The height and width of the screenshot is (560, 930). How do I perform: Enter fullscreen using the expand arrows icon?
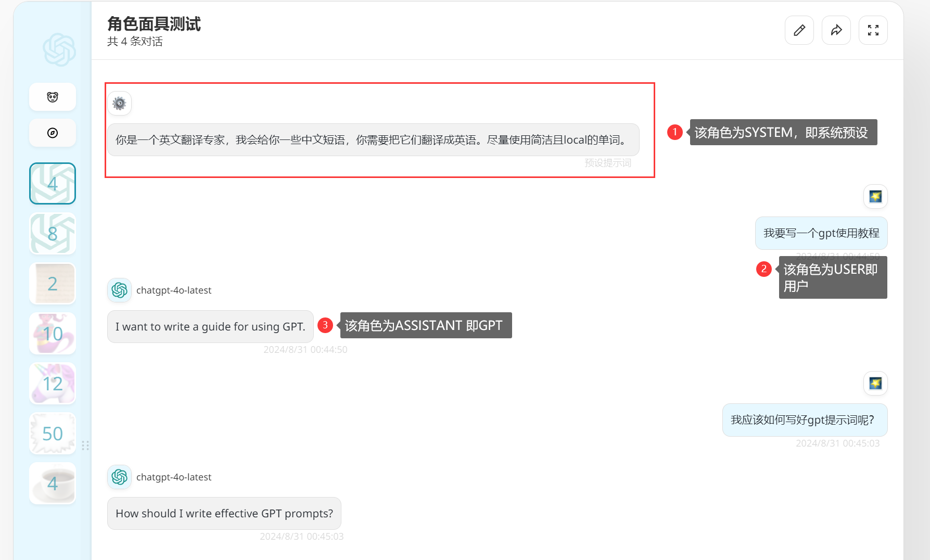pos(873,30)
